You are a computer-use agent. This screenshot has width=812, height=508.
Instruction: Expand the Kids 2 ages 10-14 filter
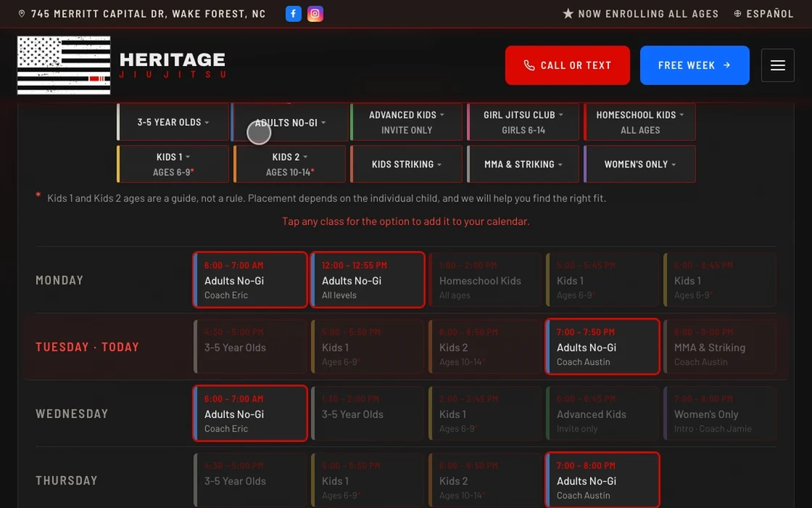(289, 164)
